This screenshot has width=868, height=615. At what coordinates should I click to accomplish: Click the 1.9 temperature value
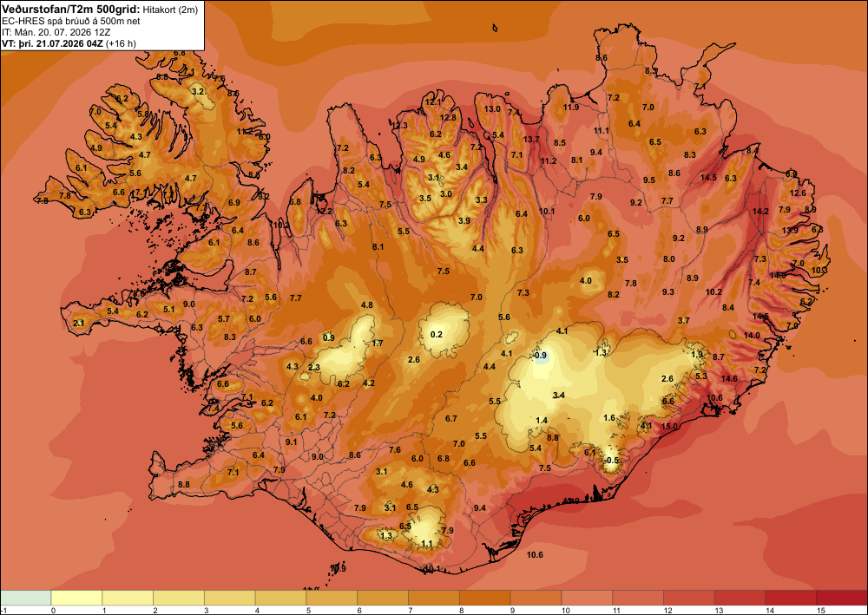[698, 355]
